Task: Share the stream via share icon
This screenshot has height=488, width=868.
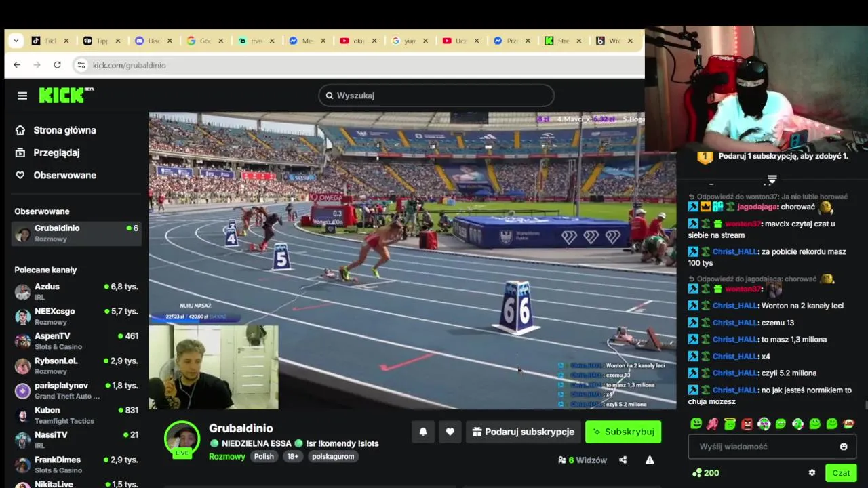Action: click(x=623, y=460)
